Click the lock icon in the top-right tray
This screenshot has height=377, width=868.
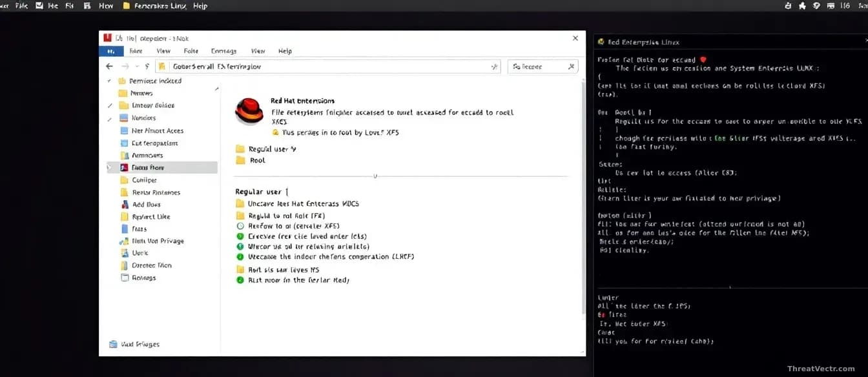[788, 6]
